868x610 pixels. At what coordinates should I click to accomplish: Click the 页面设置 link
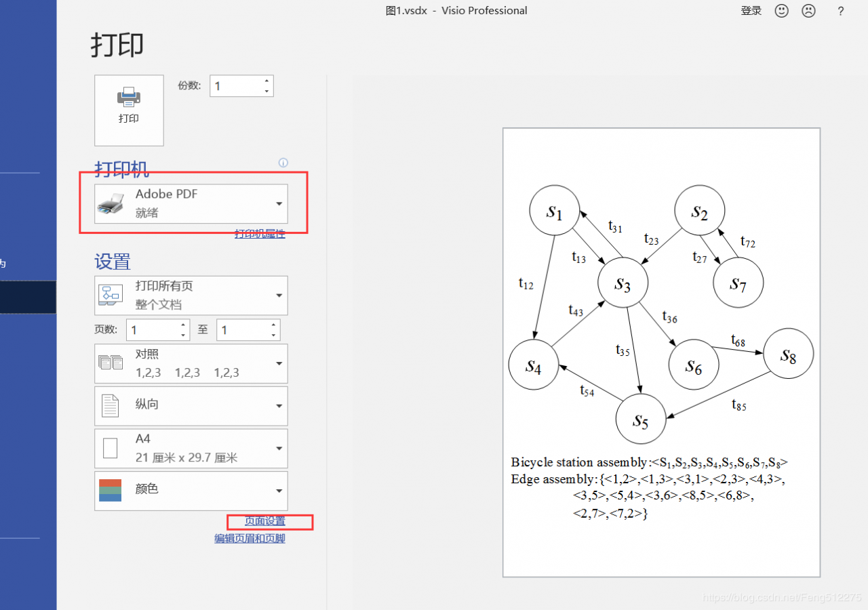(x=264, y=521)
